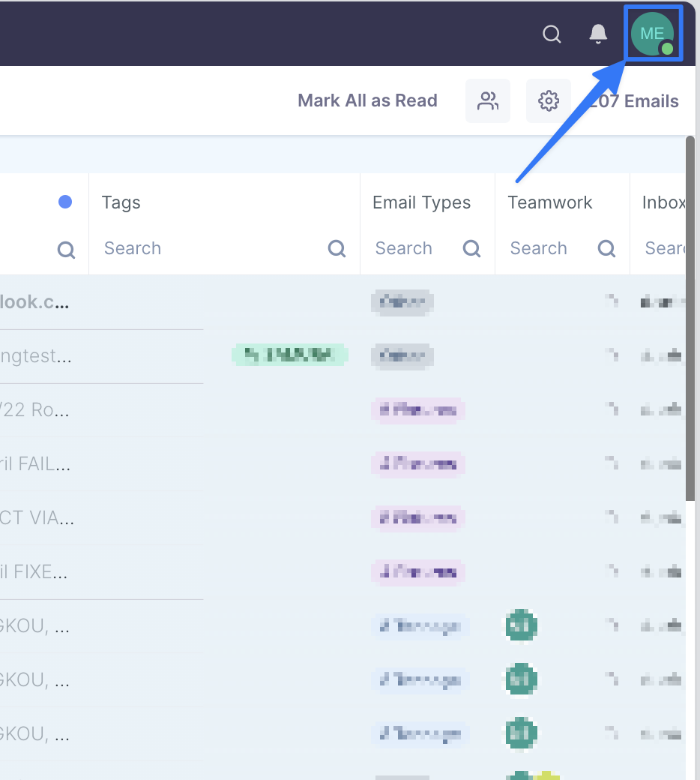Open the team members icon button
The width and height of the screenshot is (700, 780).
click(x=488, y=100)
